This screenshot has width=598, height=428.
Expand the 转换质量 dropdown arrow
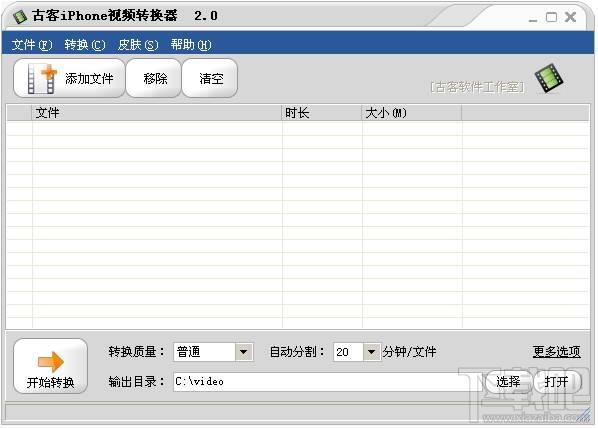(244, 352)
